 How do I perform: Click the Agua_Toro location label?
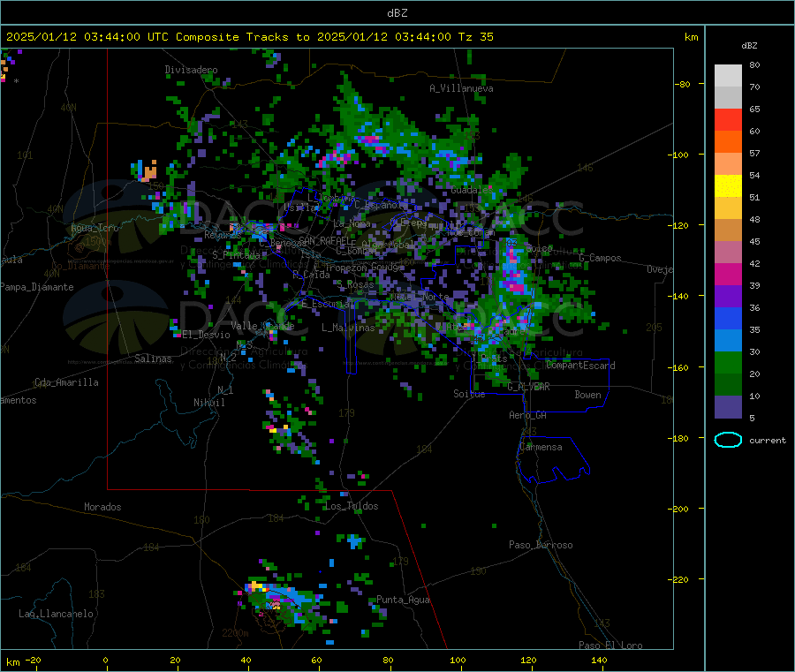(95, 228)
